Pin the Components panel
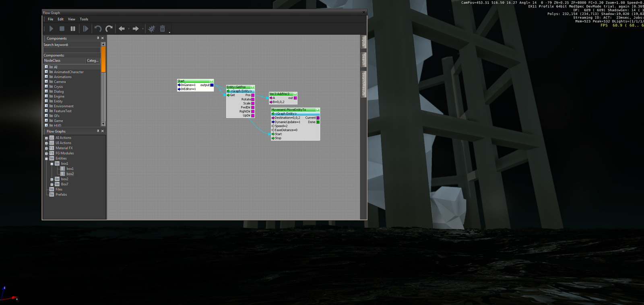Screen dimensions: 644x305 pyautogui.click(x=98, y=38)
